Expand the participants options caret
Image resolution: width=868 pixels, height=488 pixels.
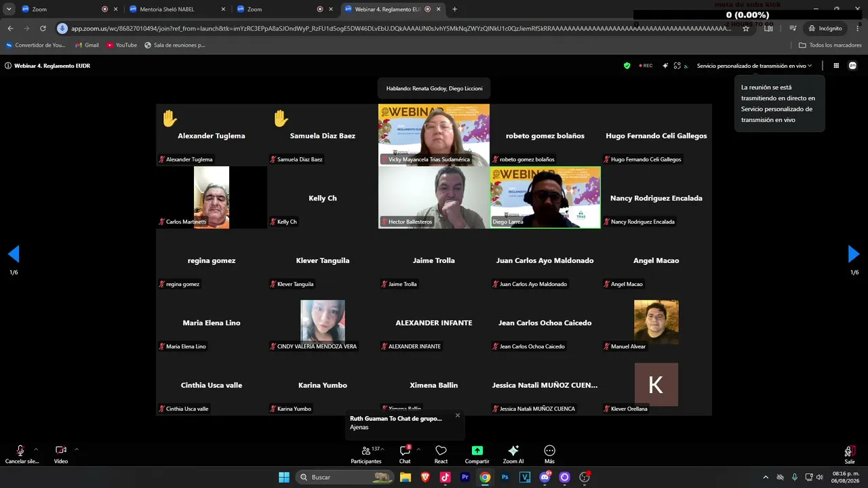(x=382, y=449)
